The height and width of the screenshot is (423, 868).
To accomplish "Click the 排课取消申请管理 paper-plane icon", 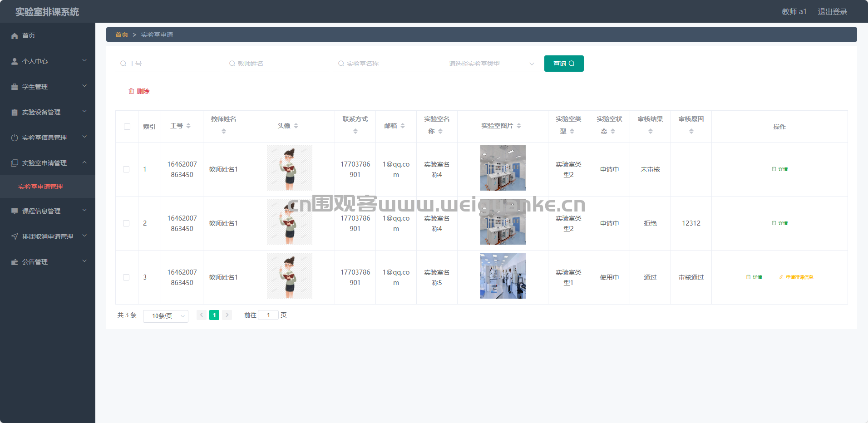I will click(x=15, y=236).
